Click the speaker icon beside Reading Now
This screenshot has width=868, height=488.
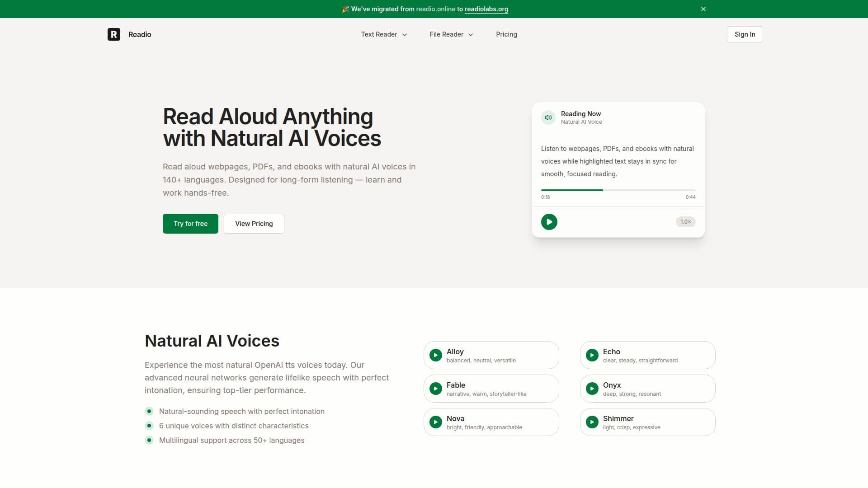(548, 117)
